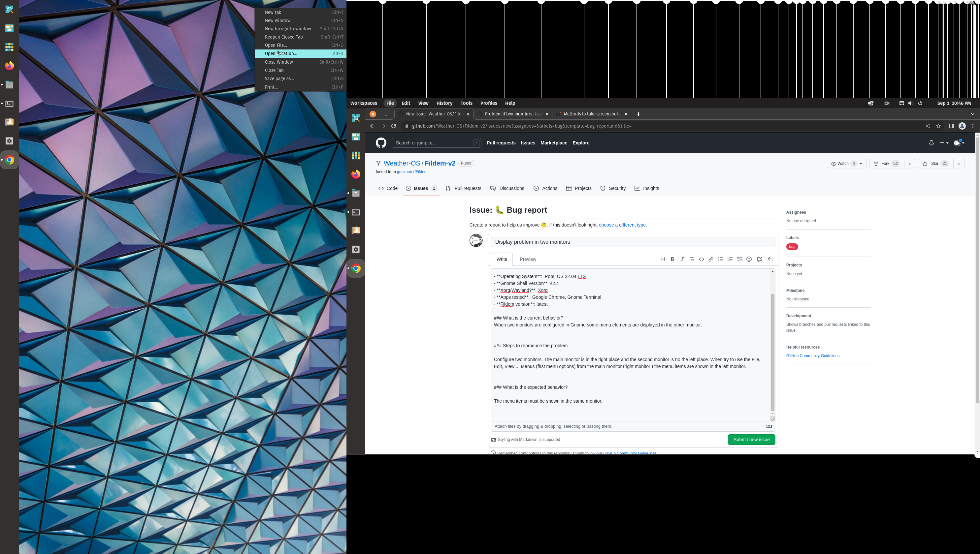
Task: Open GitHub notifications bell
Action: coord(931,143)
